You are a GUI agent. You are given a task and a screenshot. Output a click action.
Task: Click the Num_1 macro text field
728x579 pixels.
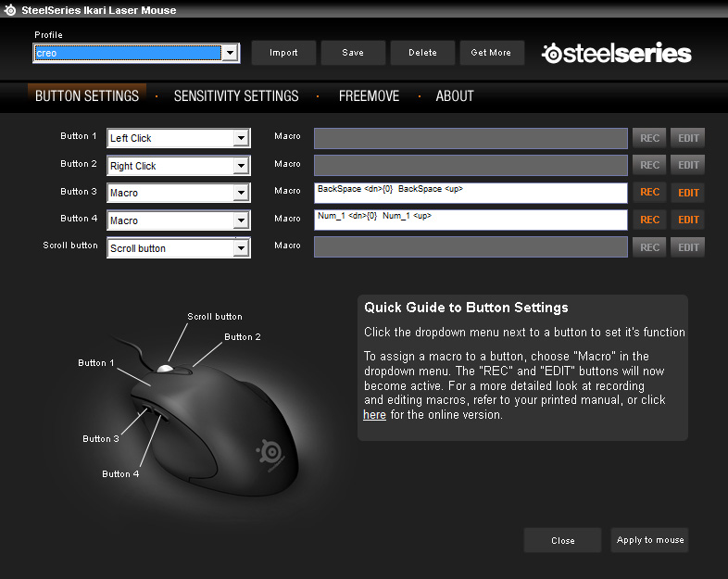click(x=471, y=220)
